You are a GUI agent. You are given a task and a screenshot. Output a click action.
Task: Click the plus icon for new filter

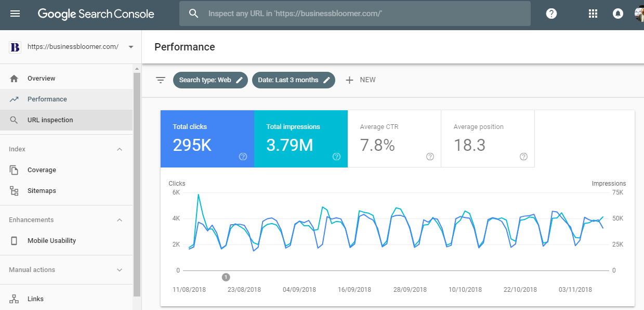[x=349, y=80]
